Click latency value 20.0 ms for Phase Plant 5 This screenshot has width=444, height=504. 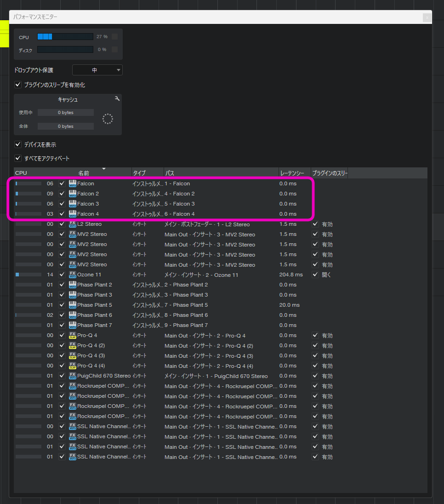289,305
